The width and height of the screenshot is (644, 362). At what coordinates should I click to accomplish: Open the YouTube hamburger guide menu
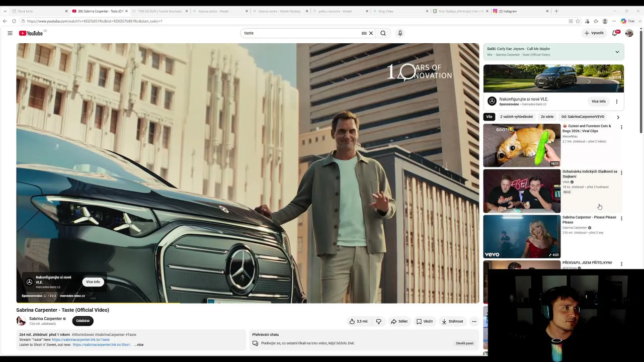point(10,33)
